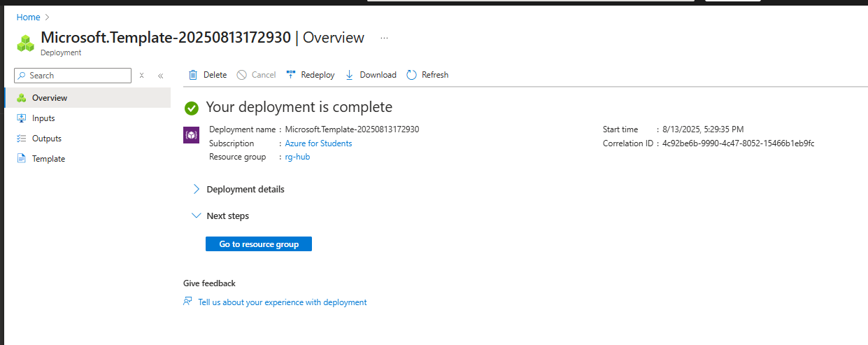The width and height of the screenshot is (868, 345).
Task: Click Go to resource group button
Action: pyautogui.click(x=259, y=244)
